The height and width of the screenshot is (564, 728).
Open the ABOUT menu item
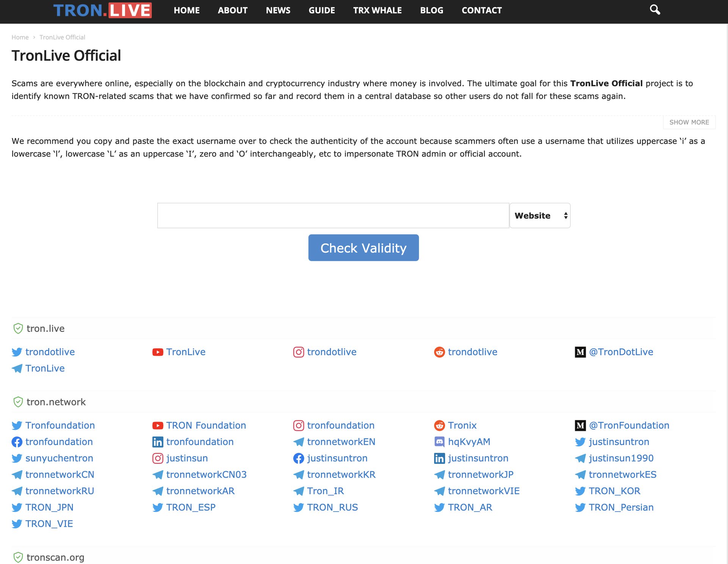coord(232,10)
